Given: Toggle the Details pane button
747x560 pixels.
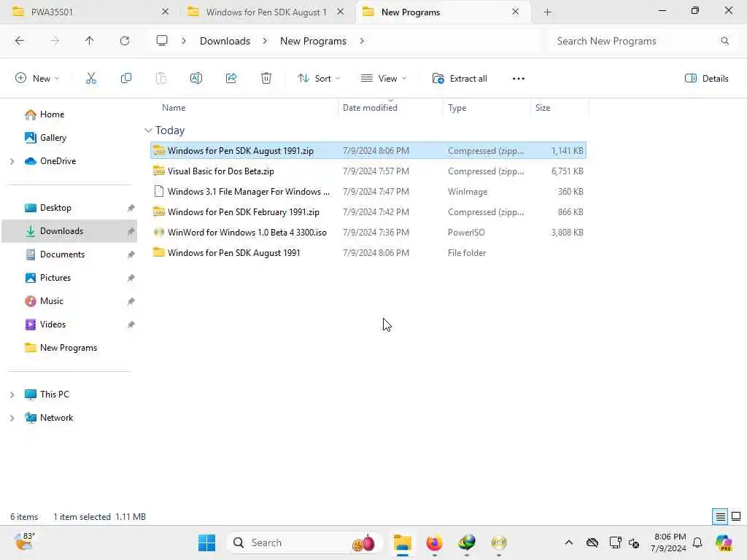Looking at the screenshot, I should [706, 79].
